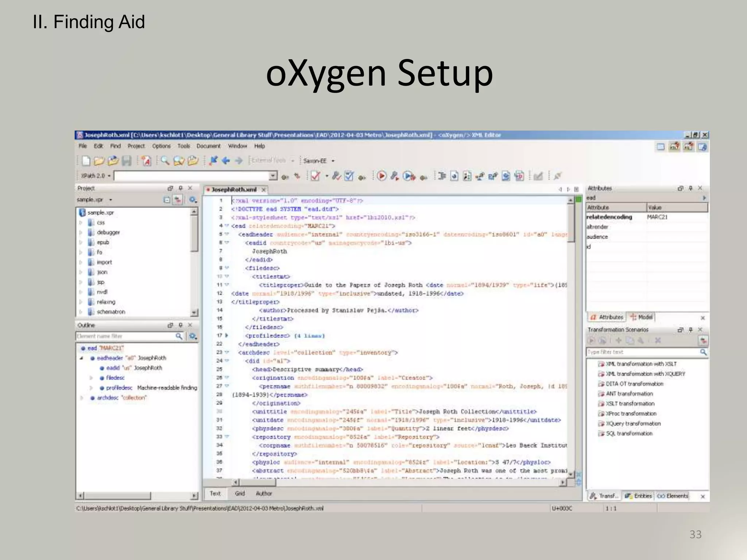The height and width of the screenshot is (560, 747).
Task: Collapse archdesc fold on line 23
Action: coord(227,352)
